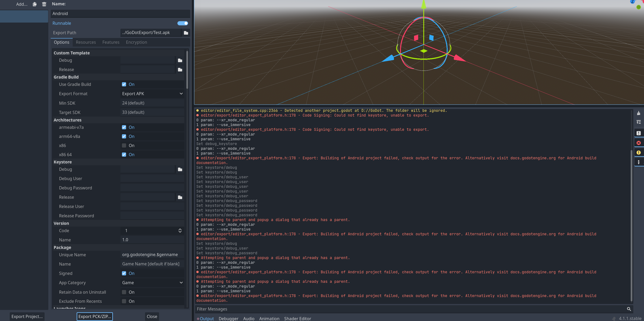
Task: Uncheck the Signed package option
Action: tap(124, 273)
